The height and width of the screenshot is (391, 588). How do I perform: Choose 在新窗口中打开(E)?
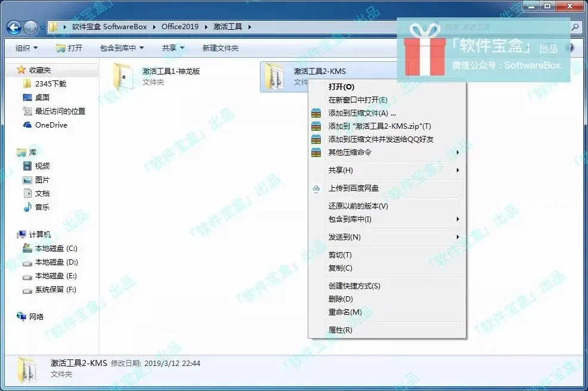pyautogui.click(x=386, y=100)
